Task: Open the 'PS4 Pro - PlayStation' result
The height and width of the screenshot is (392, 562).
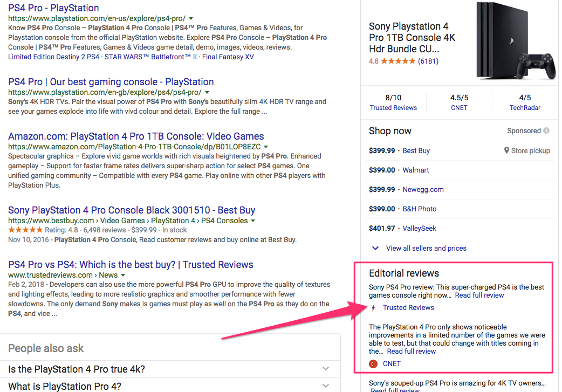Action: pos(53,8)
